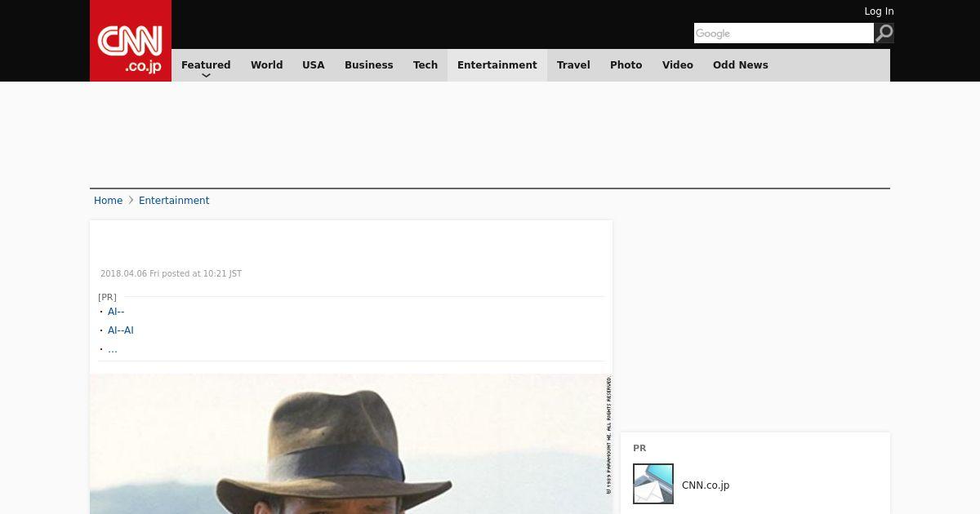Open the Tech section
Viewport: 980px width, 514px height.
(x=425, y=65)
